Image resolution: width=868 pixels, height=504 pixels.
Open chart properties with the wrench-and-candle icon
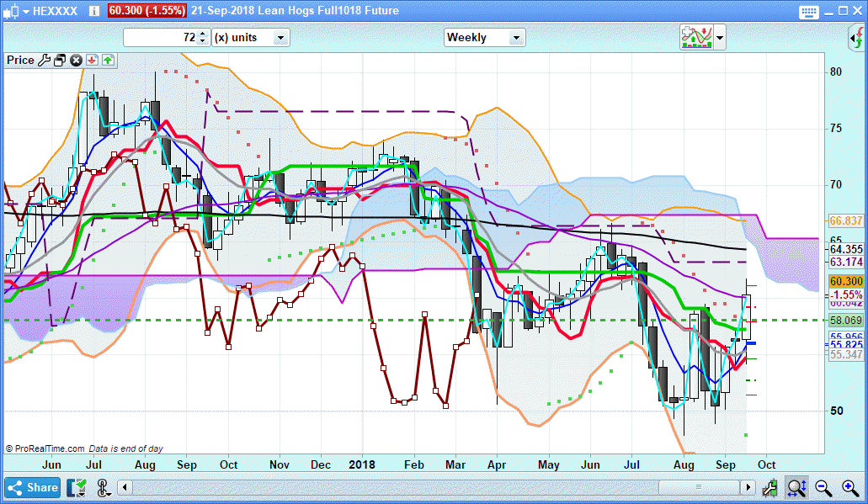(770, 487)
